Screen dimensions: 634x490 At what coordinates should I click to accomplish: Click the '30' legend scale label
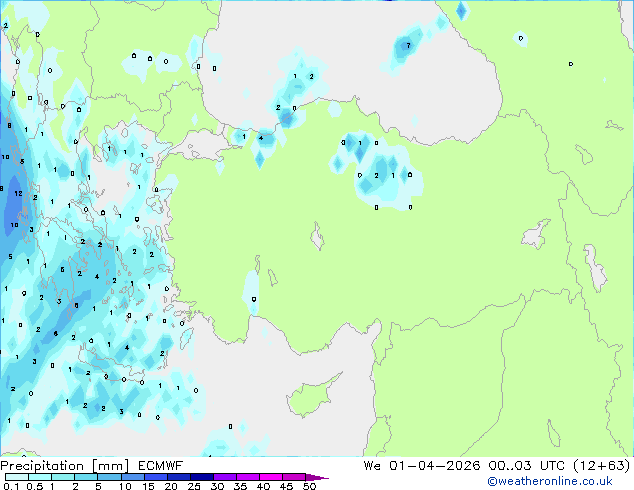(x=217, y=486)
